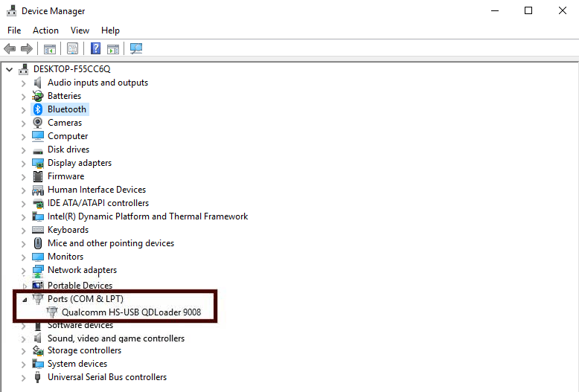Click Show/Hide Action Pane toolbar icon
Viewport: 579px width, 392px height.
click(112, 49)
